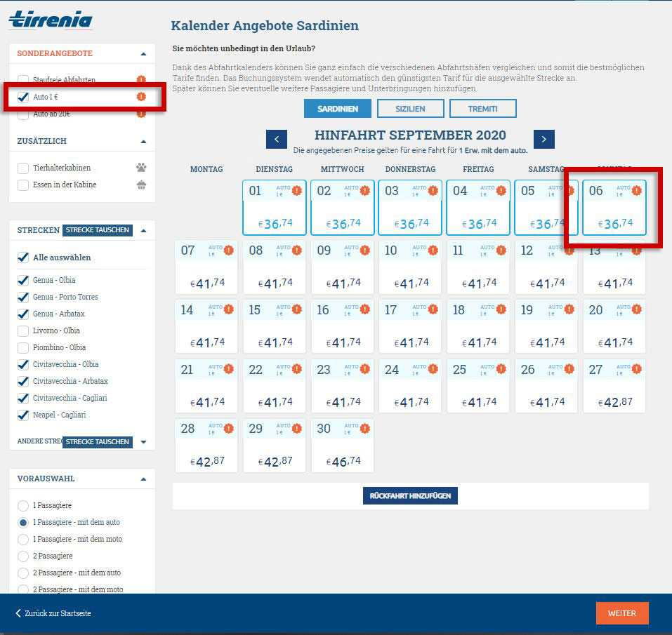Expand the Andere Strecken section
This screenshot has height=635, width=672.
point(143,442)
